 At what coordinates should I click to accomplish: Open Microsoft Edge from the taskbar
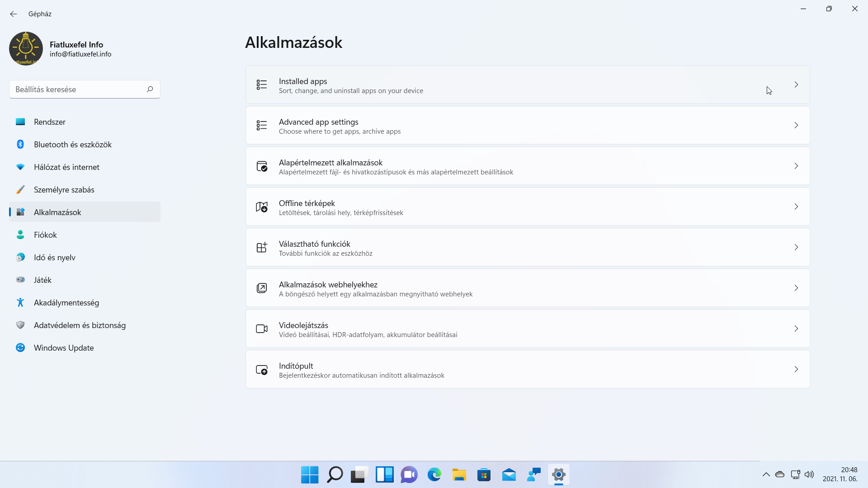[434, 474]
